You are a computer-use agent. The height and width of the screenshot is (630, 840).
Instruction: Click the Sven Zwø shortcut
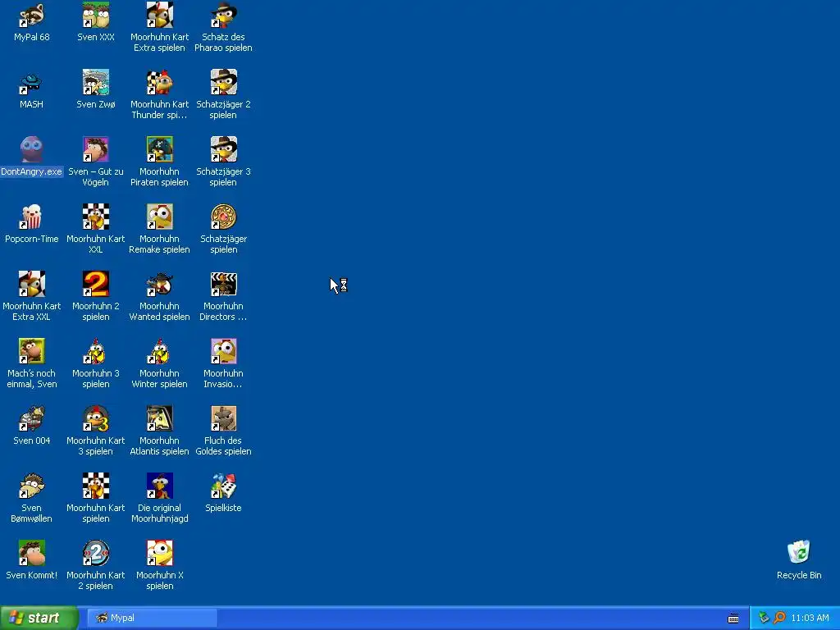click(96, 83)
